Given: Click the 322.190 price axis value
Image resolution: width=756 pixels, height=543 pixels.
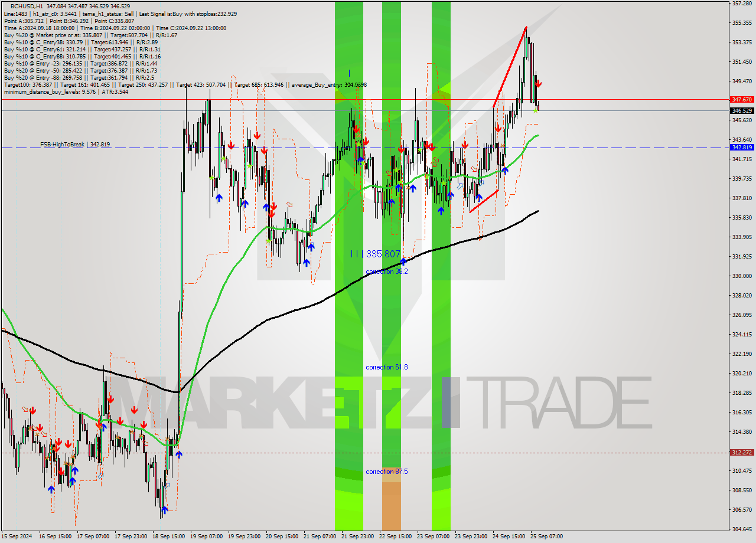Looking at the screenshot, I should [x=742, y=354].
